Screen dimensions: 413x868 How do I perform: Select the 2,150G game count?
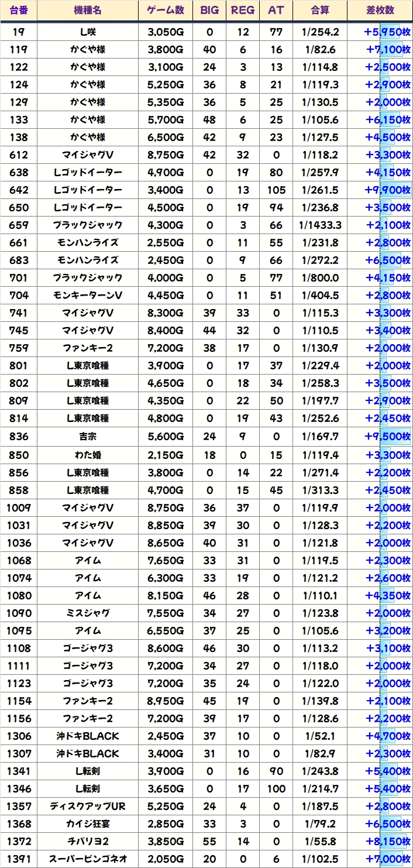pos(166,455)
